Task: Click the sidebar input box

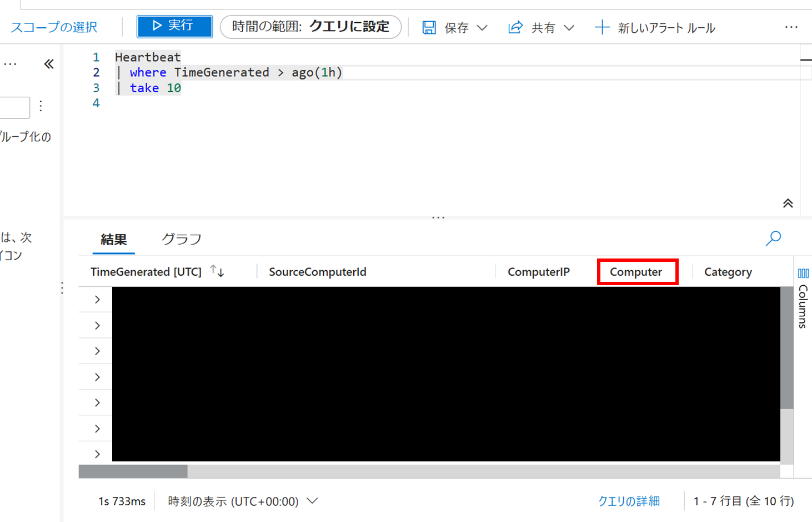Action: click(14, 107)
